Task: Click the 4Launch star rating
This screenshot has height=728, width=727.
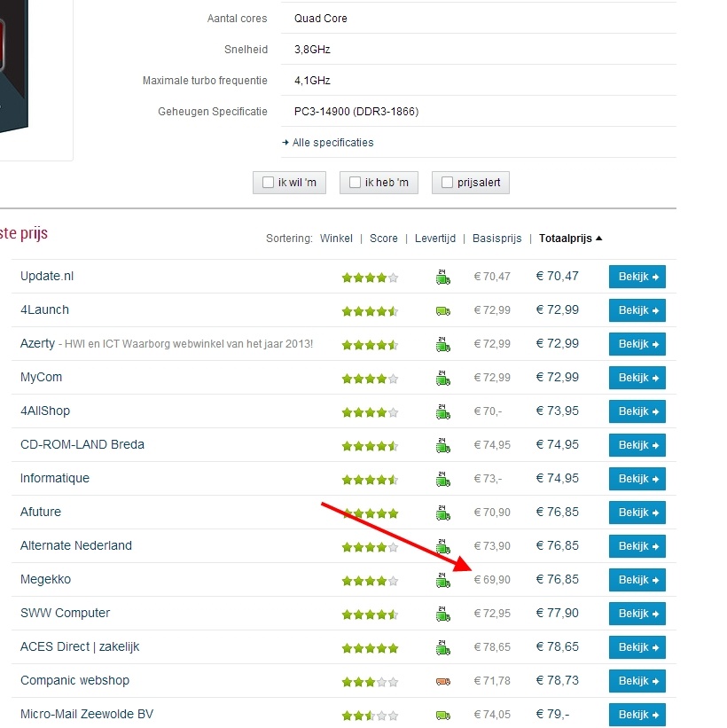Action: point(370,311)
